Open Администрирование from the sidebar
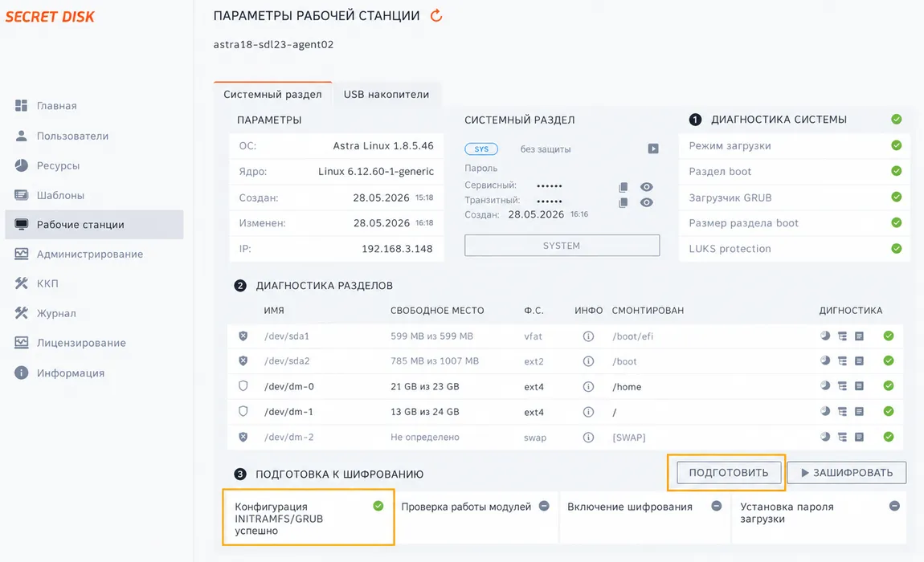The height and width of the screenshot is (562, 924). (x=94, y=254)
